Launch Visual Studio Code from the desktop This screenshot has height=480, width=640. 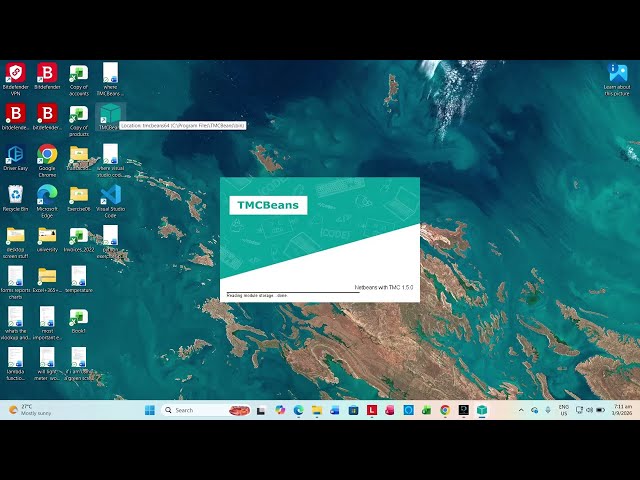110,202
